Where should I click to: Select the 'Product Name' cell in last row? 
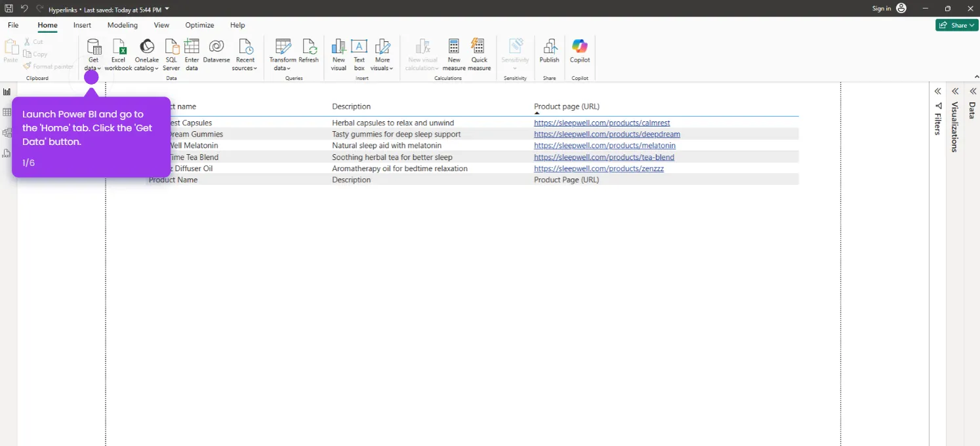point(173,180)
